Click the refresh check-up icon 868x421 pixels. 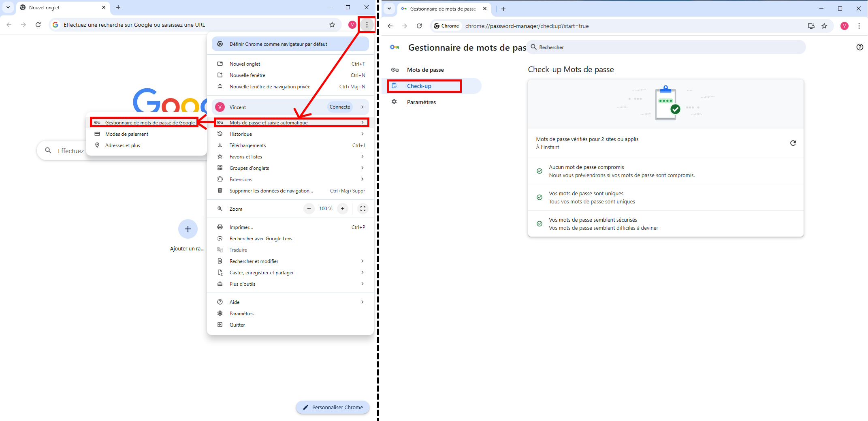(793, 143)
